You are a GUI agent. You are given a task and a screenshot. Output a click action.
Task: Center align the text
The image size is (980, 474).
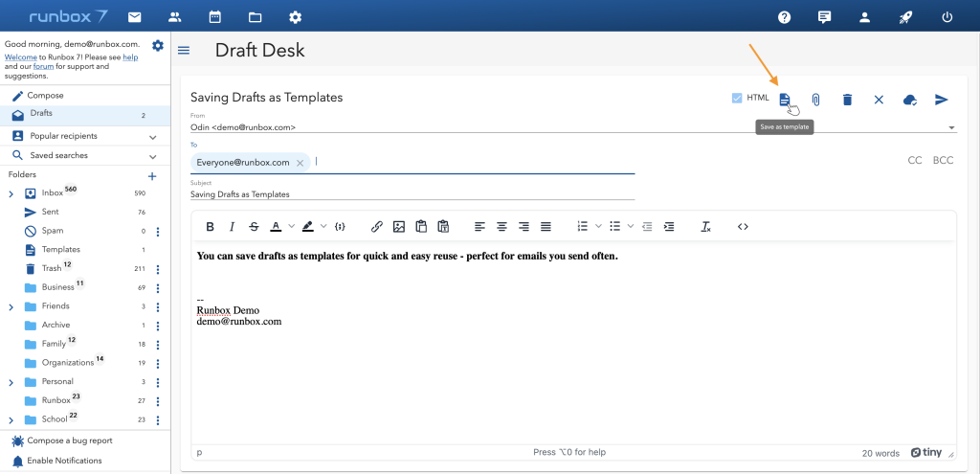501,227
